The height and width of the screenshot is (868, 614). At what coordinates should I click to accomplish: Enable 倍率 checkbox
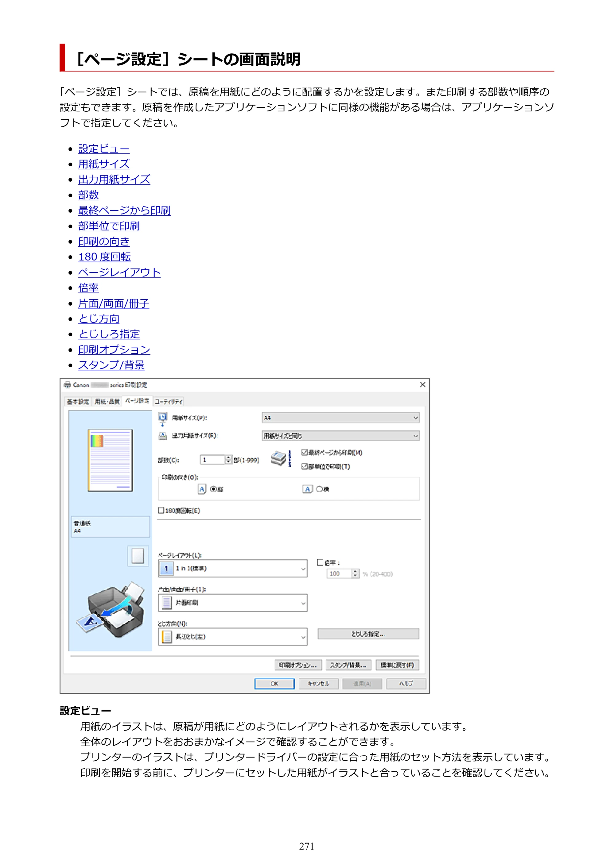[320, 562]
